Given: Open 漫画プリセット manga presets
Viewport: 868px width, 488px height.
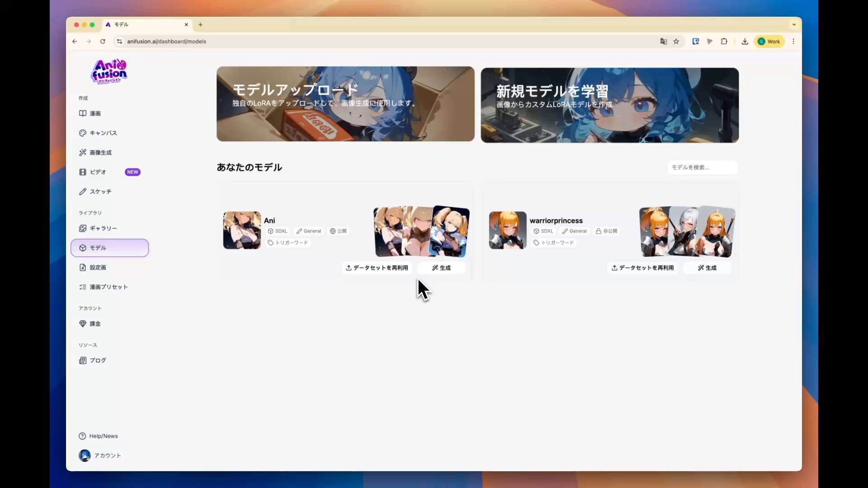Looking at the screenshot, I should (x=108, y=287).
